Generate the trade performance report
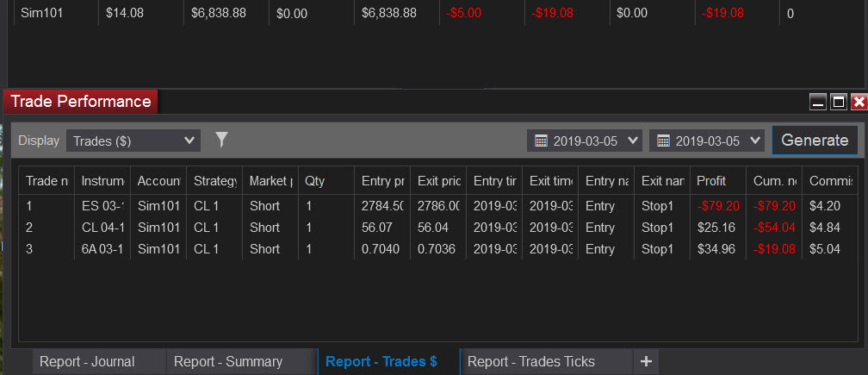The image size is (868, 375). (815, 141)
